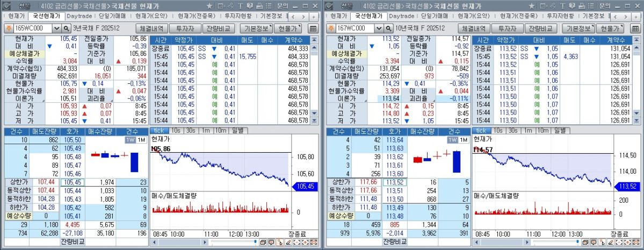This screenshot has width=644, height=250.
Task: Click the pencil draw icon under 3년국채 chart
Action: coord(288,242)
